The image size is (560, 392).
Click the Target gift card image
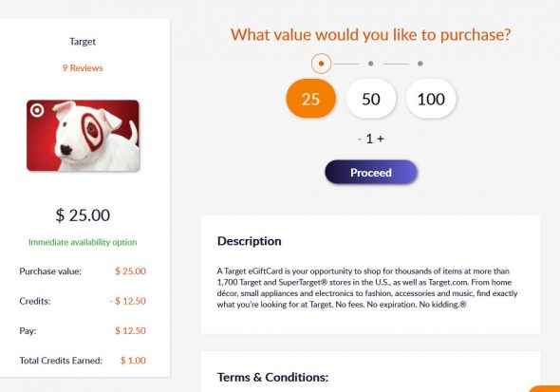click(83, 136)
